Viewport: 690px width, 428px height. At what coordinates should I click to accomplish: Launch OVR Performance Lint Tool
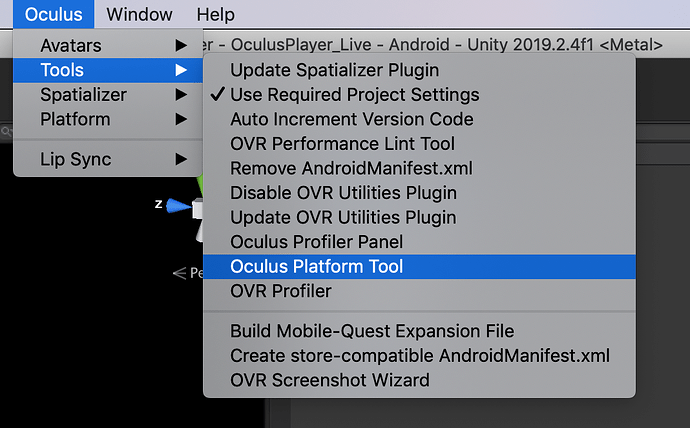click(x=342, y=144)
